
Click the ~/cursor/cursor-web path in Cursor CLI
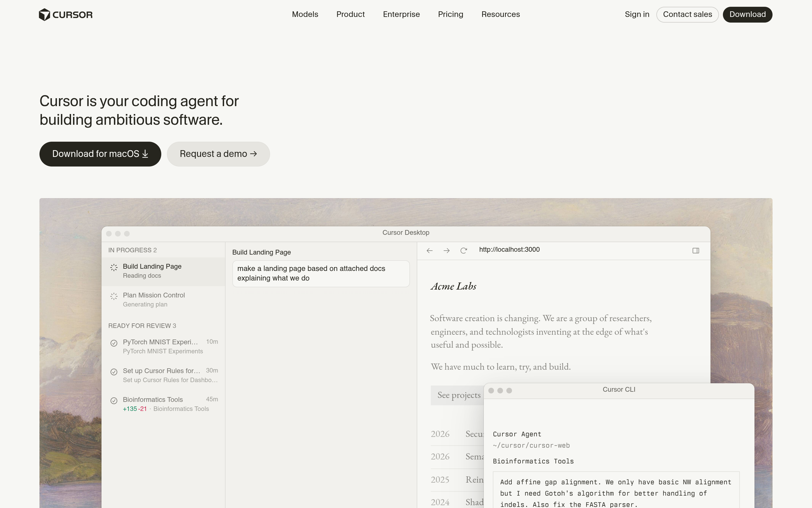(531, 446)
